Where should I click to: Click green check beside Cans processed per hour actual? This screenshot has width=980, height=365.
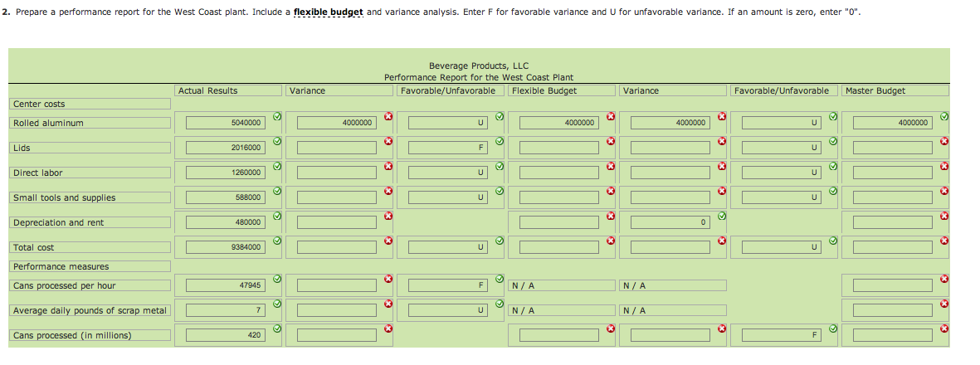tap(277, 279)
